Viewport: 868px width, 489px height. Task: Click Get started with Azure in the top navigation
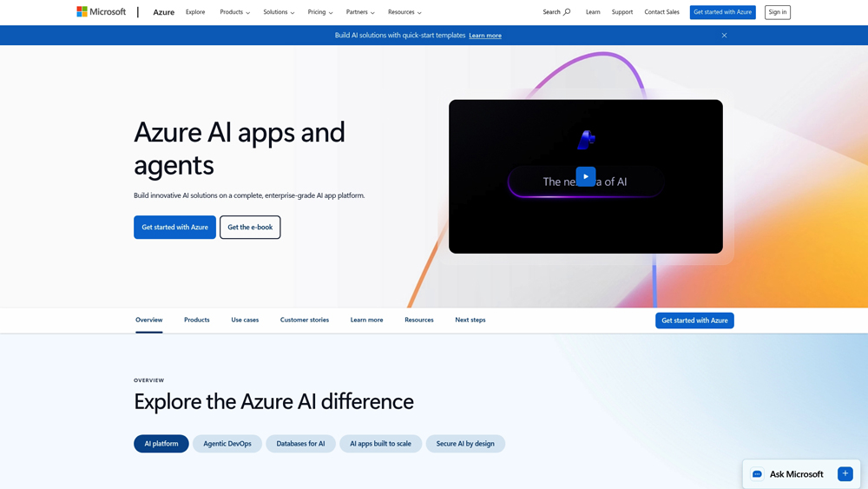coord(722,12)
